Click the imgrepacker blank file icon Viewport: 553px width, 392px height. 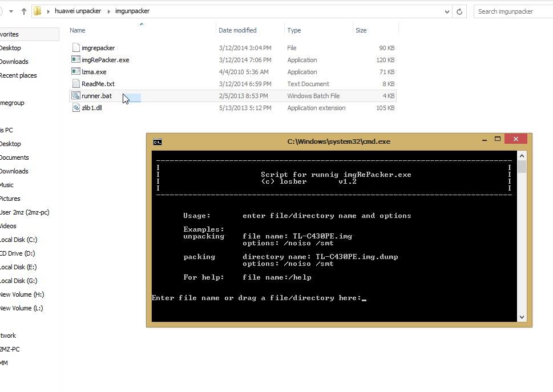click(x=76, y=47)
